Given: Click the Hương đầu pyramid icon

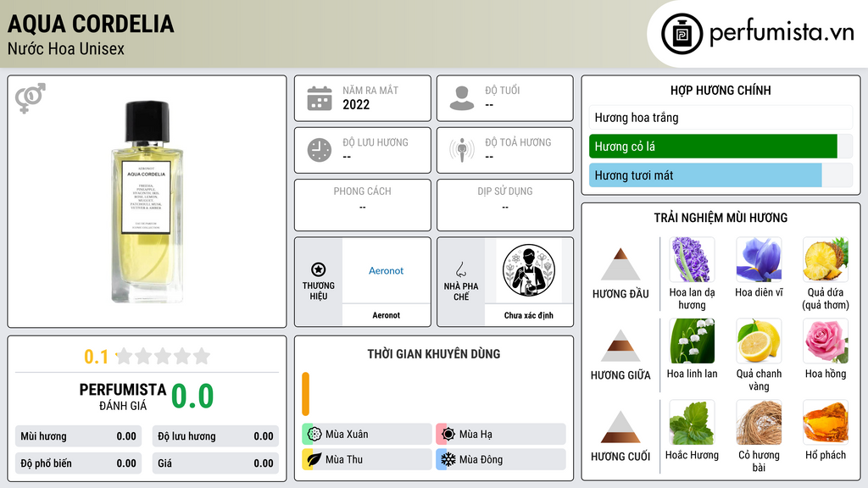Looking at the screenshot, I should coord(620,264).
